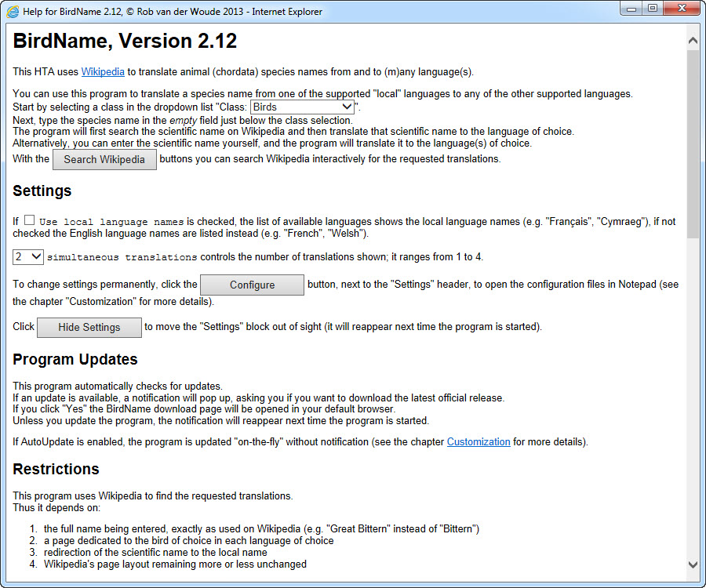Click item about Wikipedia's page layout
Viewport: 706px width, 588px height.
(x=175, y=564)
